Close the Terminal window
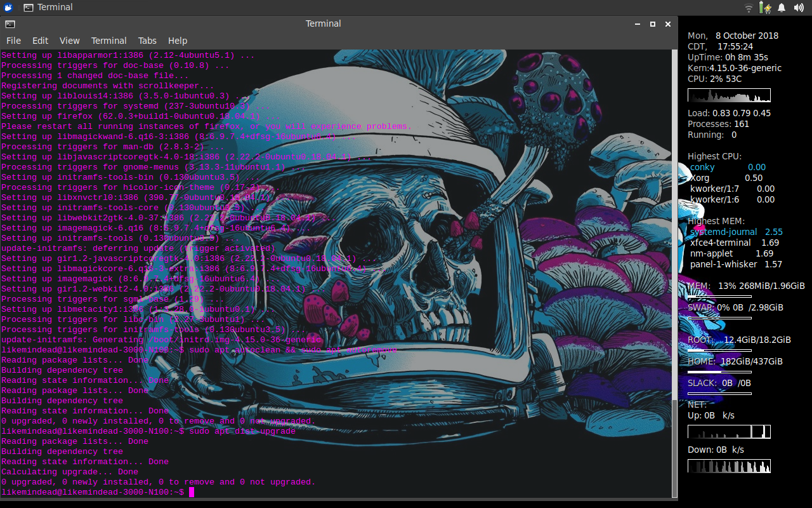812x508 pixels. (668, 23)
